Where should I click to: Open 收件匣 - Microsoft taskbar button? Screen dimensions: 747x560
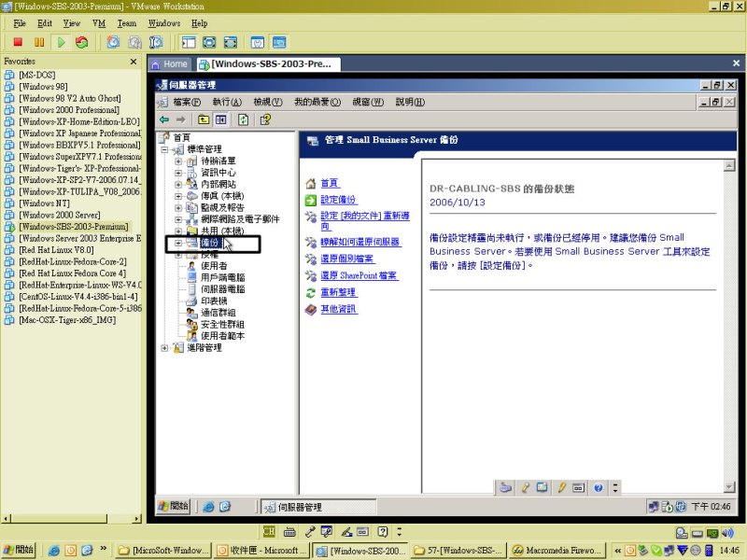click(261, 550)
